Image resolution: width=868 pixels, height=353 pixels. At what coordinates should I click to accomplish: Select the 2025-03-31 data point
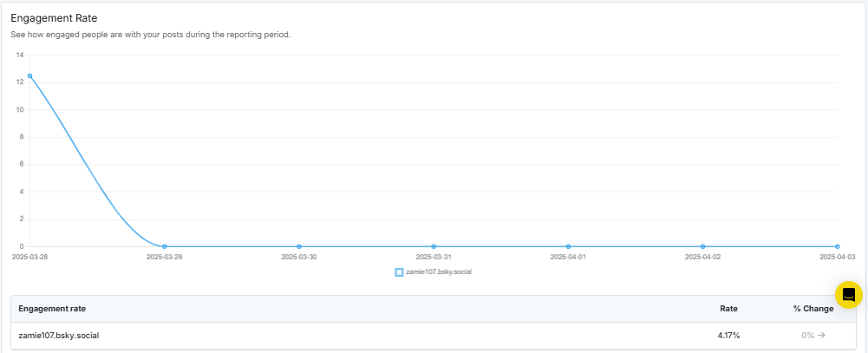click(x=434, y=246)
